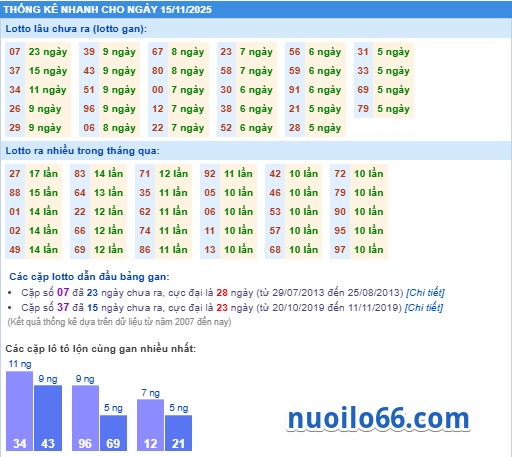Screen dimensions: 512x457
Task: Open the Chi tiết link for pair 07
Action: [x=425, y=293]
